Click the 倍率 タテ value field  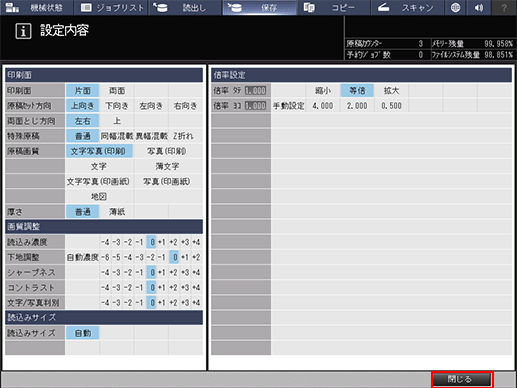pyautogui.click(x=256, y=91)
